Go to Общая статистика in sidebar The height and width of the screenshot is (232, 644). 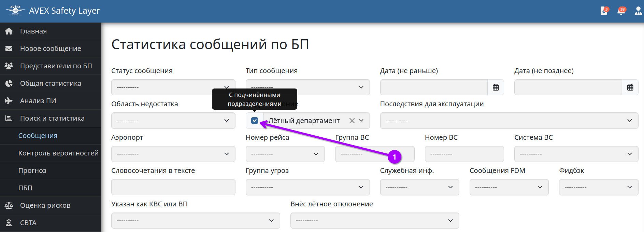[x=51, y=83]
